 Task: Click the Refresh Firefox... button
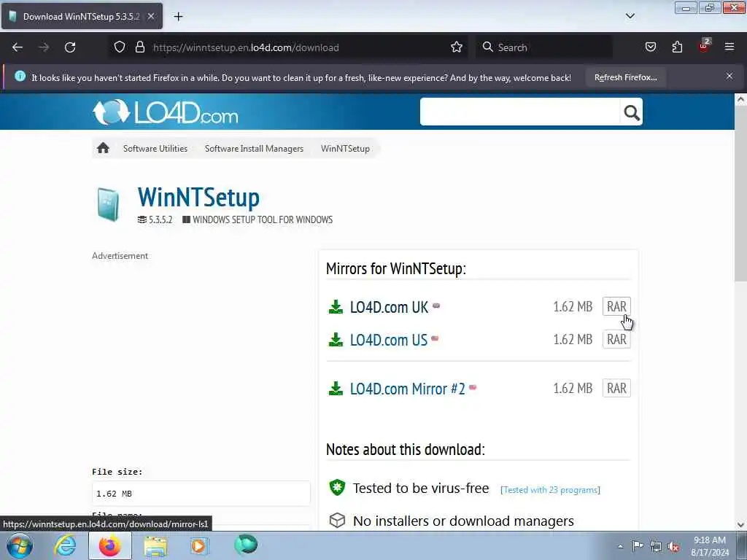point(625,77)
